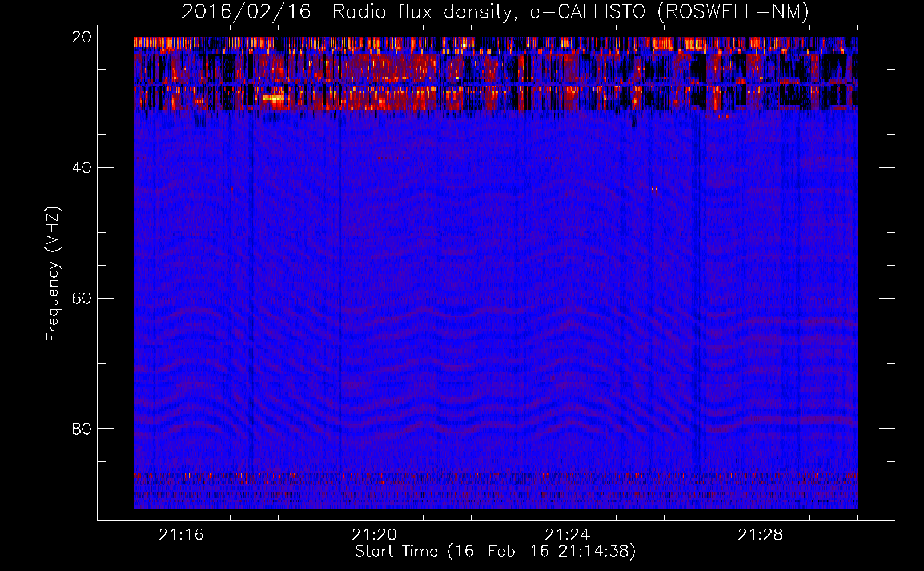Click the 21:24 time tick label
The image size is (924, 571).
tap(568, 535)
